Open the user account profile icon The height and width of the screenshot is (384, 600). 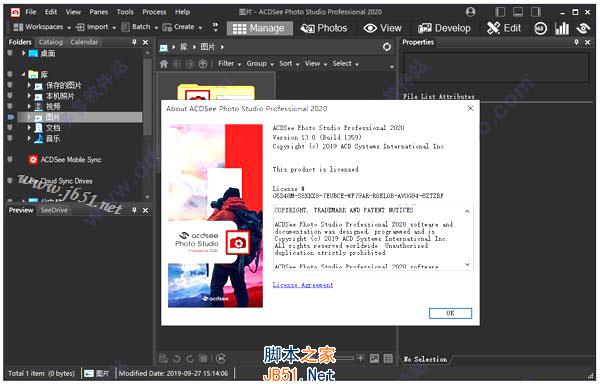(470, 12)
